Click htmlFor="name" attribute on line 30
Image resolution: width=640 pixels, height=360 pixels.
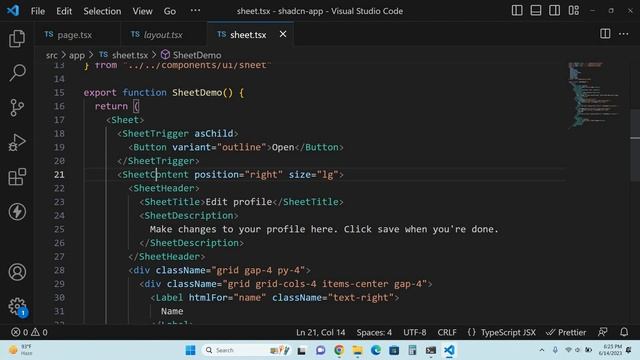pos(227,298)
